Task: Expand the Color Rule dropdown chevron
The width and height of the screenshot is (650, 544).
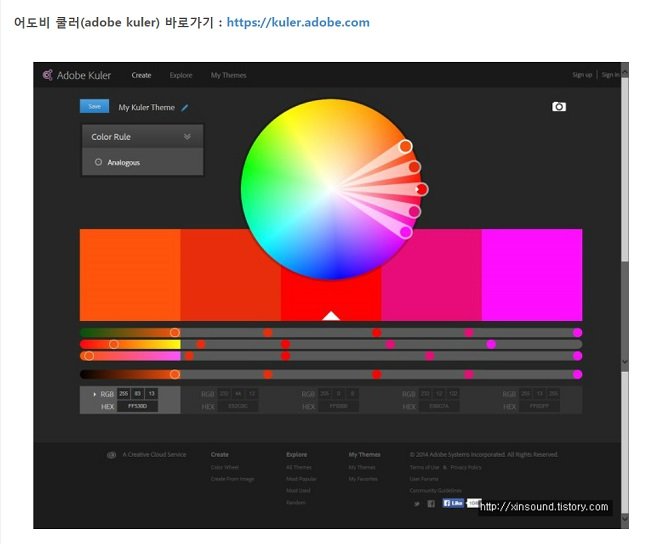Action: (187, 136)
